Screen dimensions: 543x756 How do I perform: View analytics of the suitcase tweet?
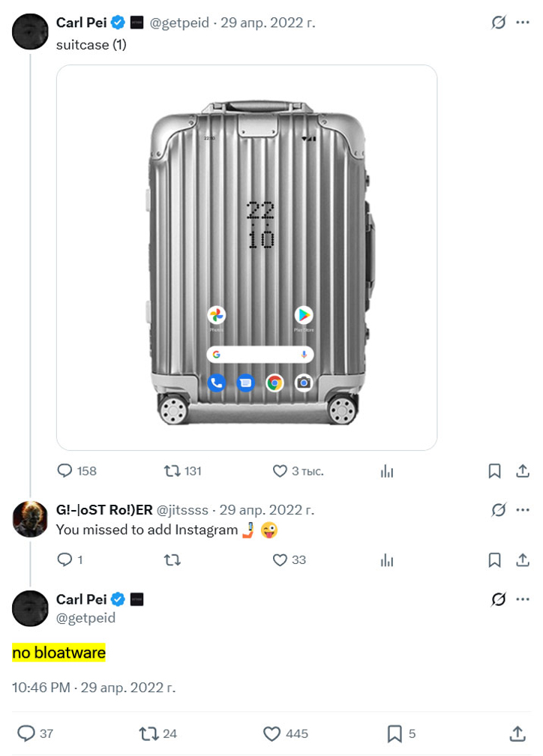coord(387,471)
